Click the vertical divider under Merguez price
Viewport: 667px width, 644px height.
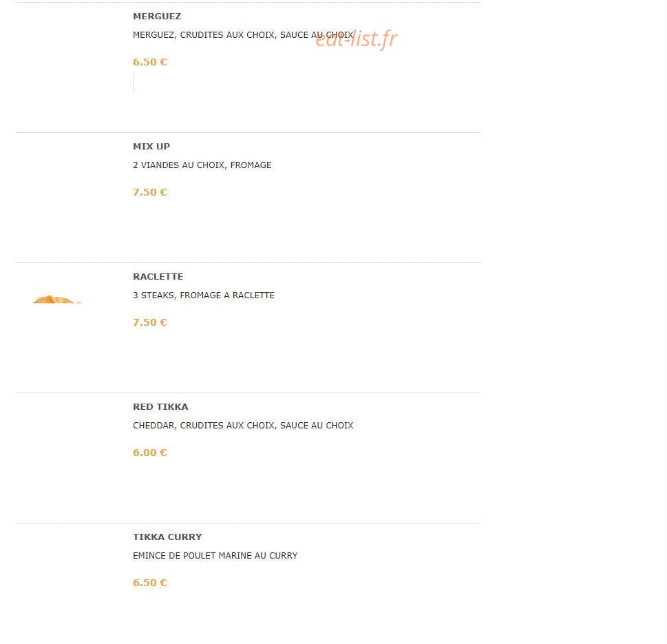click(133, 83)
